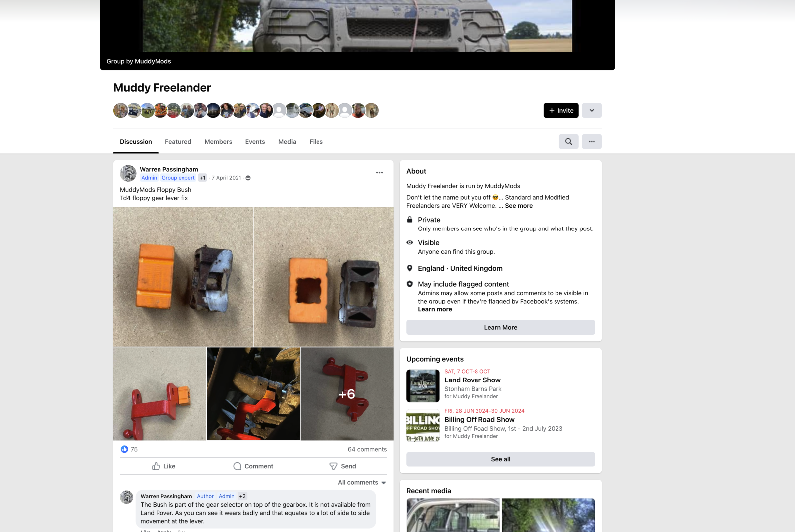Click the 'Stonham Barns Park' event location

tap(473, 389)
